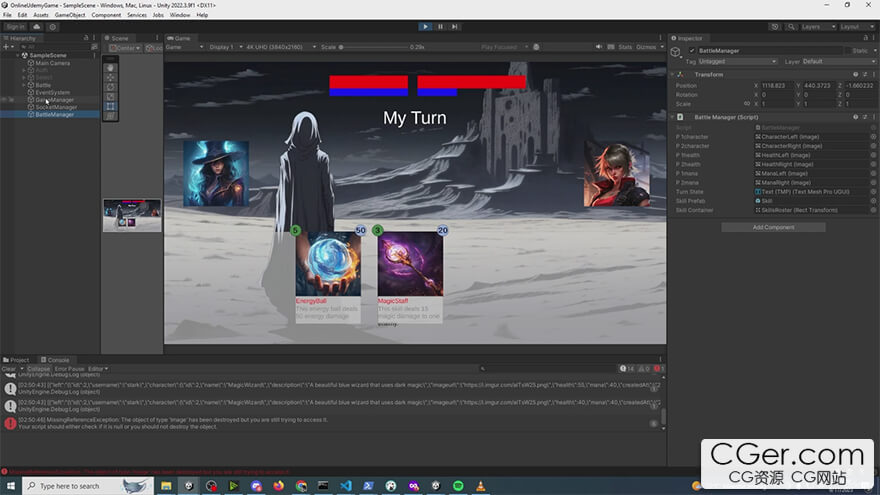
Task: Collapse the Transform component
Action: [x=672, y=74]
